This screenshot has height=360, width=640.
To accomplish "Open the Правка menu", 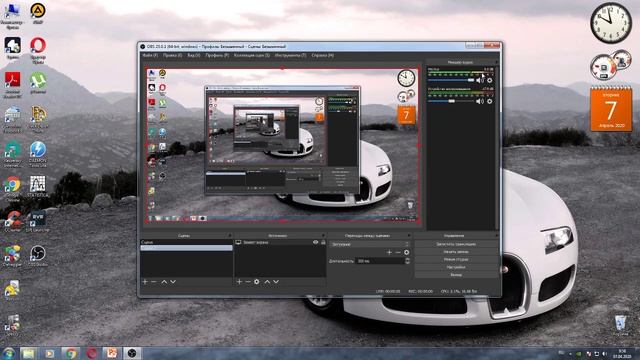I will point(172,55).
